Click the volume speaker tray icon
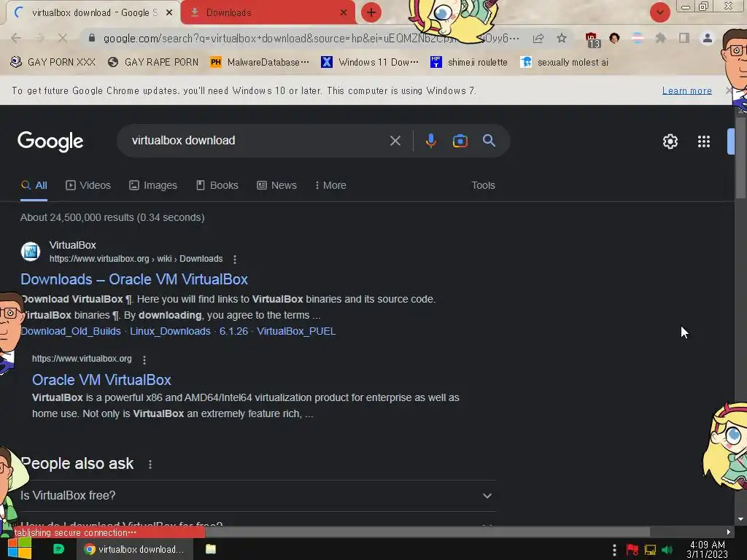 point(667,550)
